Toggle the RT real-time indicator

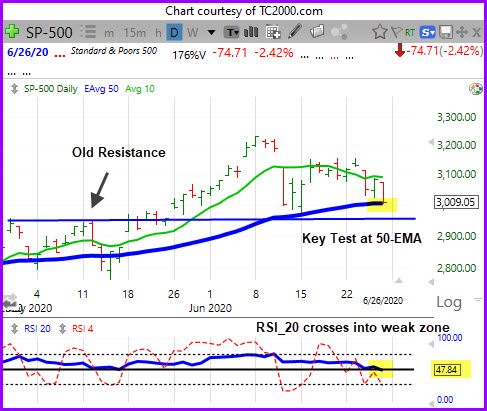(x=410, y=33)
